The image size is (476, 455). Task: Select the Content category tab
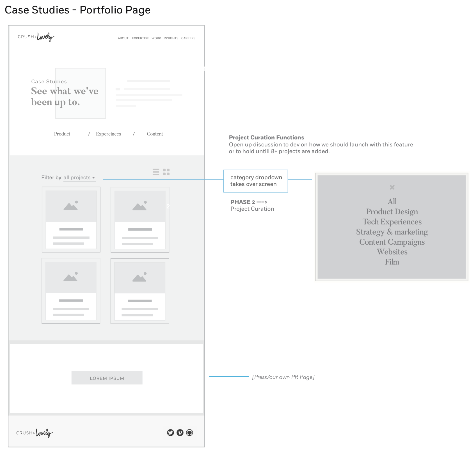tap(155, 134)
